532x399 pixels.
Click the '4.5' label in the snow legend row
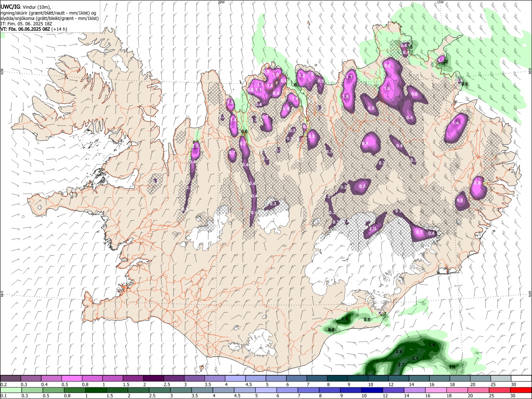click(249, 384)
